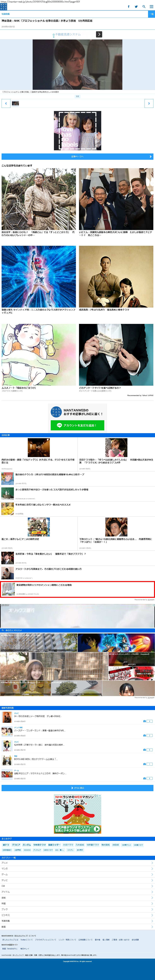This screenshot has height=980, width=155.
Task: Expand the CM category row
Action: 78,886
